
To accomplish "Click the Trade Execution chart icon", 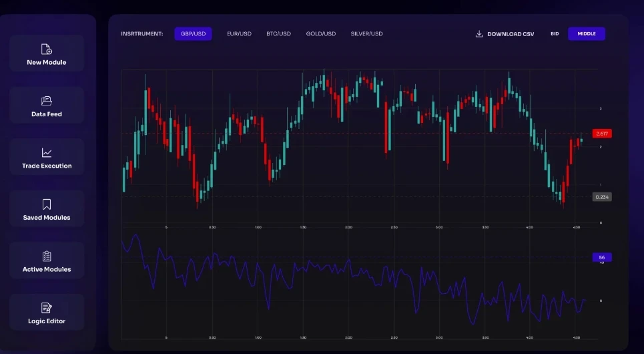I will coord(47,153).
